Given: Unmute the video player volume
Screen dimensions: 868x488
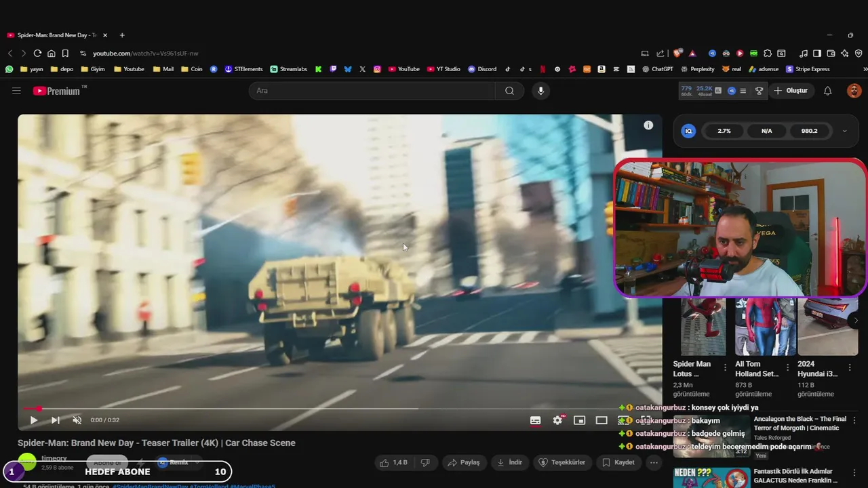Looking at the screenshot, I should click(77, 420).
